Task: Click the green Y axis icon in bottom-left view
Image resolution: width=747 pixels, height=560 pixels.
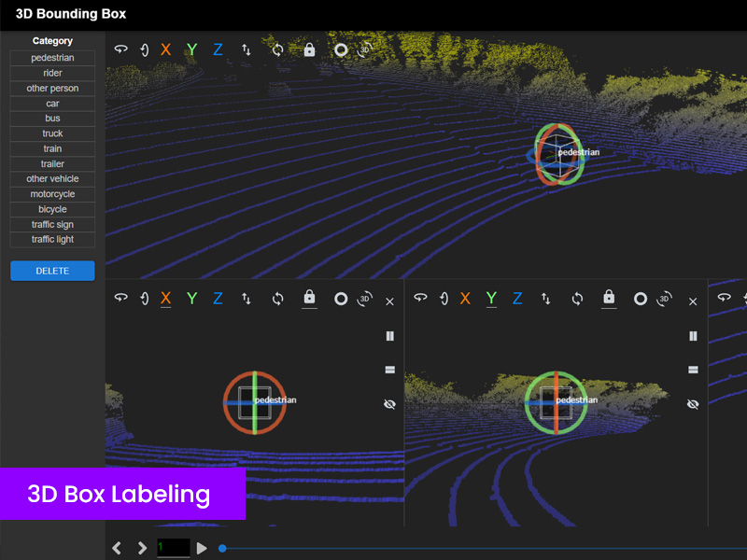Action: (191, 299)
